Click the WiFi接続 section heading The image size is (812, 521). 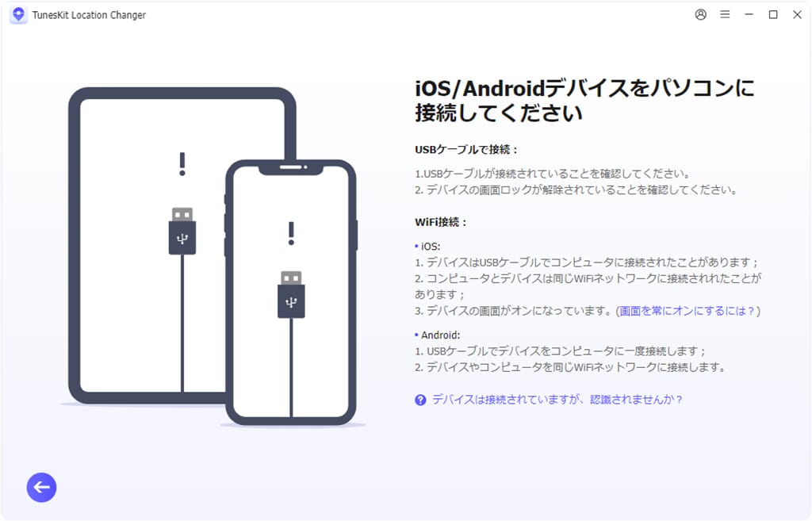click(x=441, y=222)
